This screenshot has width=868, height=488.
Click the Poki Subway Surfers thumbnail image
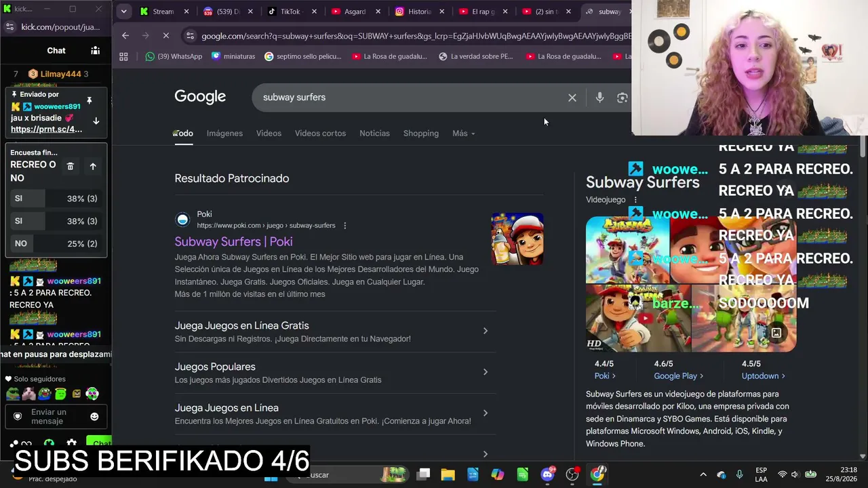pyautogui.click(x=517, y=239)
